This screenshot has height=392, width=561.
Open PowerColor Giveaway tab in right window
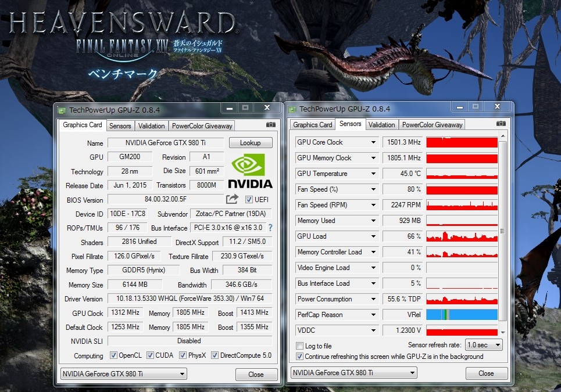pyautogui.click(x=432, y=125)
